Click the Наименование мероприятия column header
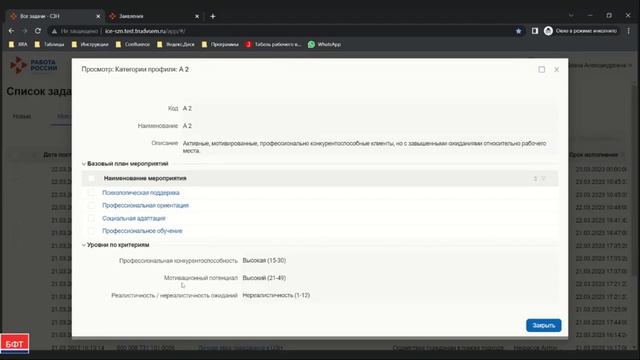 click(145, 178)
